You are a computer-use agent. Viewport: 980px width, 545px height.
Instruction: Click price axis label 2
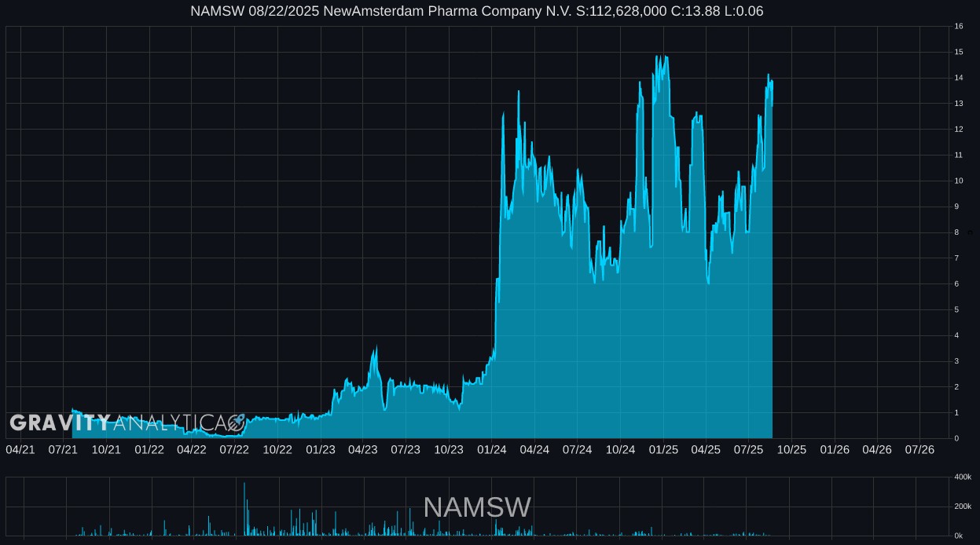click(x=956, y=387)
